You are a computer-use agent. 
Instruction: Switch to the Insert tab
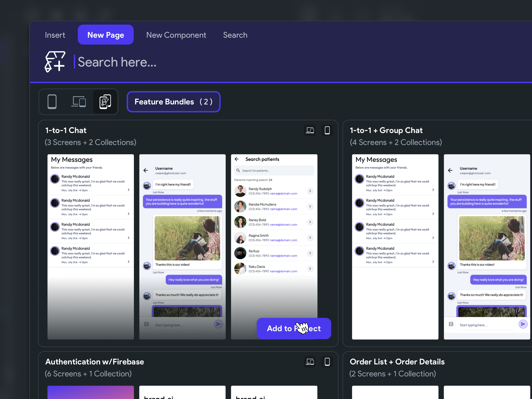click(55, 35)
